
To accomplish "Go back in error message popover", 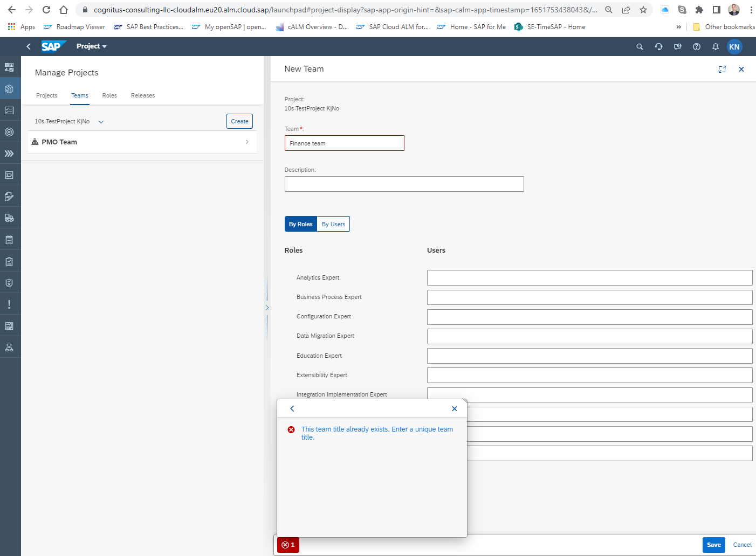I will 292,409.
